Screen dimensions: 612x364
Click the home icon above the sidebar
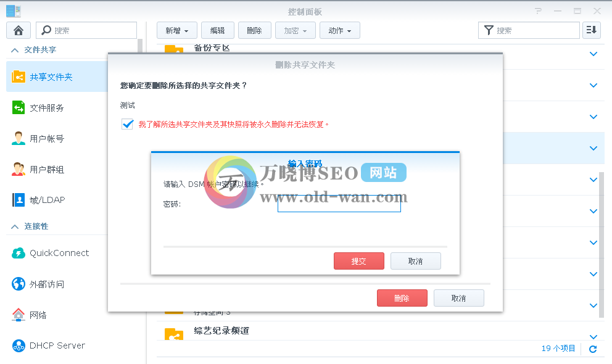(18, 30)
